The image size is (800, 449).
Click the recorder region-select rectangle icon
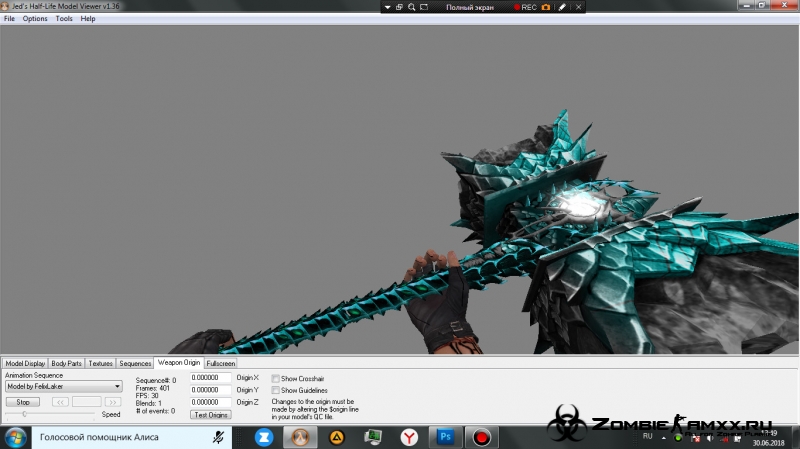424,7
